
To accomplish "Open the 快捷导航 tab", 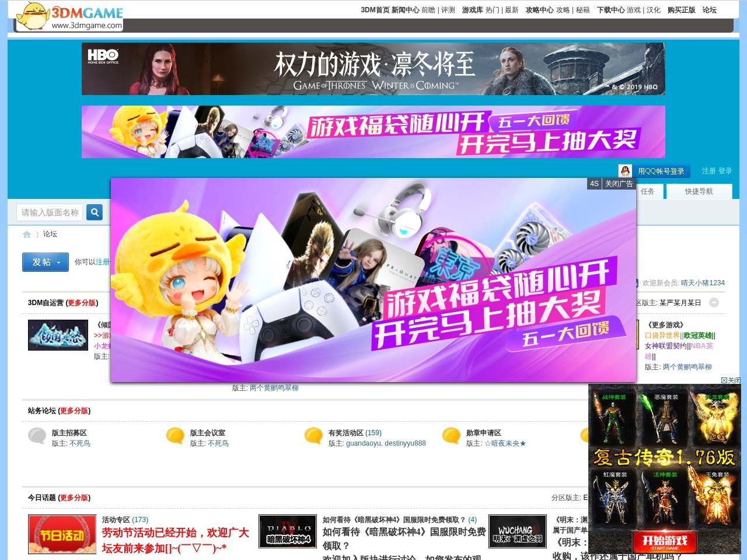I will (x=699, y=191).
